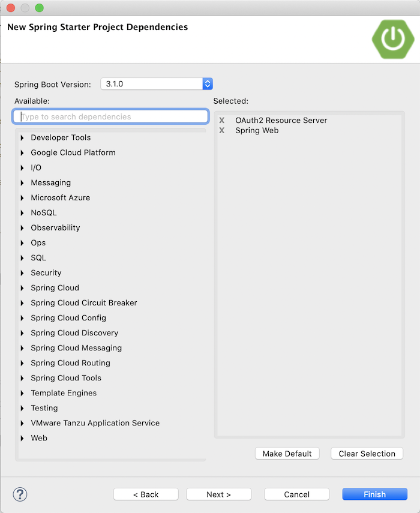Expand the I/O category
The height and width of the screenshot is (513, 420).
click(22, 168)
